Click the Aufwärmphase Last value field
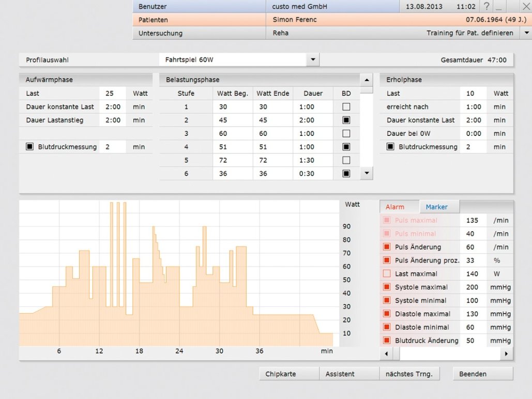The height and width of the screenshot is (399, 532). point(112,94)
